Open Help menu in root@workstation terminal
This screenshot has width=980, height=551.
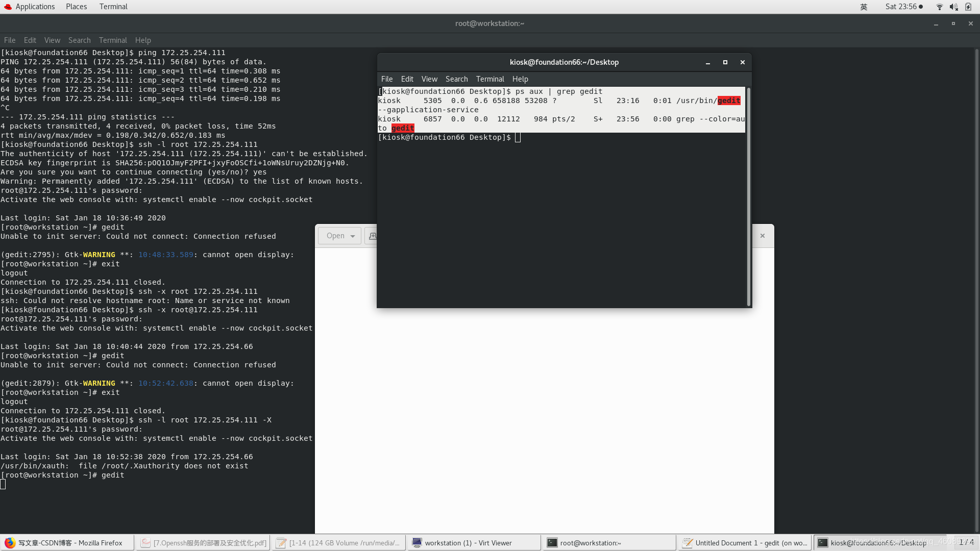click(x=143, y=40)
